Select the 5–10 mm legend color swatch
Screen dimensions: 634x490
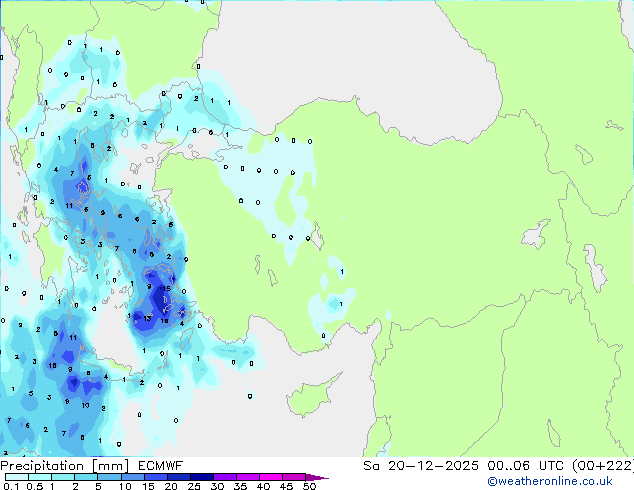pyautogui.click(x=109, y=477)
